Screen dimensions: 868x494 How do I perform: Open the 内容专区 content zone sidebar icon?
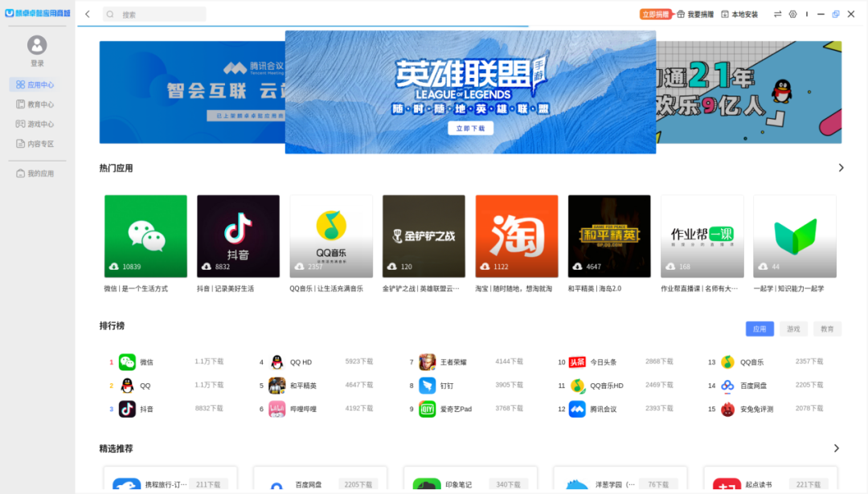[x=35, y=144]
